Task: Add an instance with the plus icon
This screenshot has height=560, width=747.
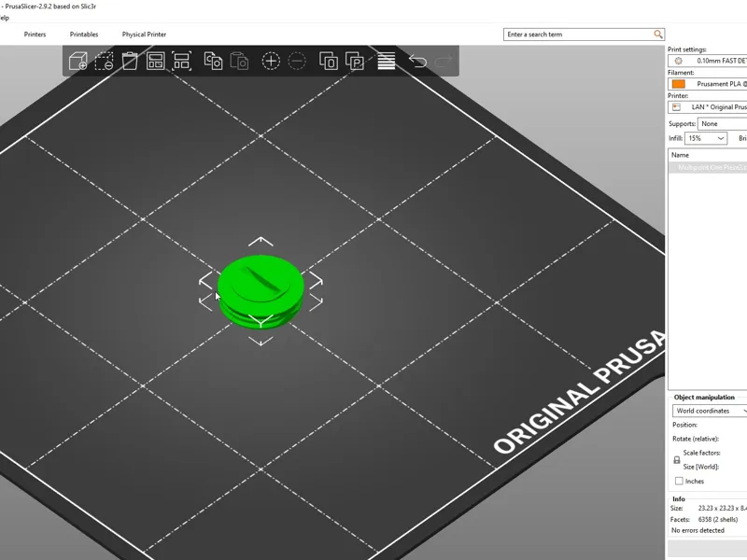Action: (271, 62)
